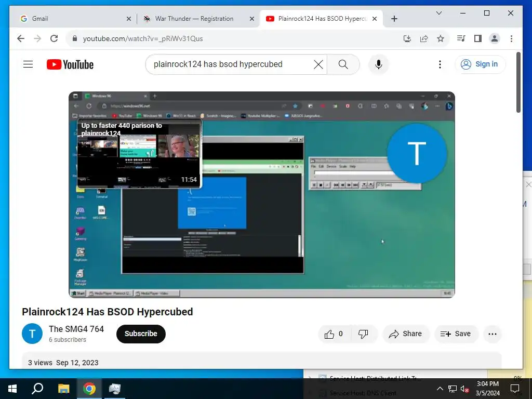Image resolution: width=532 pixels, height=399 pixels.
Task: Dislike this video
Action: pyautogui.click(x=364, y=334)
